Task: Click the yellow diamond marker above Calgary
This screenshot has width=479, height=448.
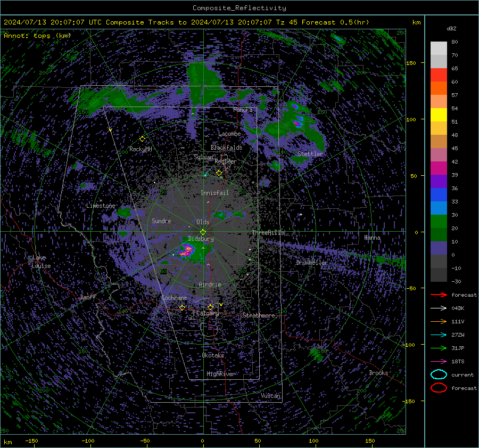Action: point(210,307)
